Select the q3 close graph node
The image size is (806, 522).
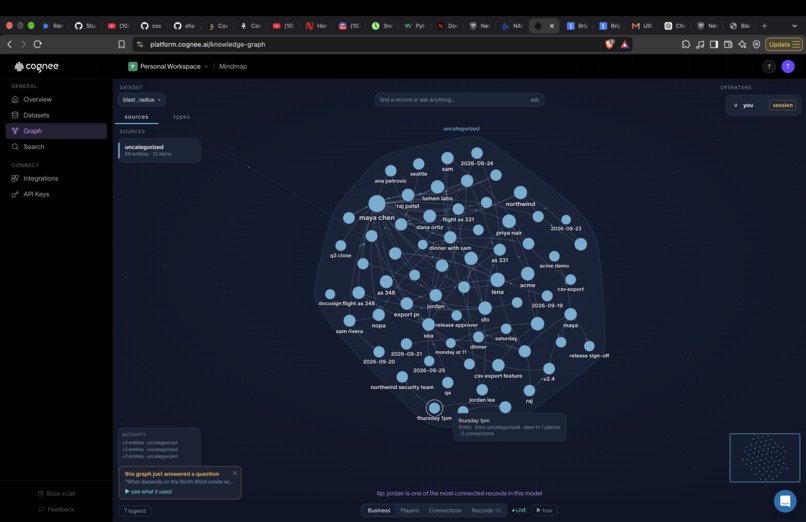click(x=340, y=246)
